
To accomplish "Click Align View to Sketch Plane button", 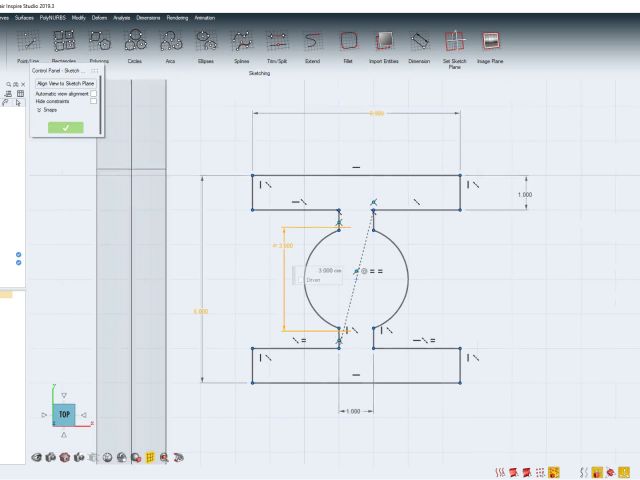I will (65, 84).
